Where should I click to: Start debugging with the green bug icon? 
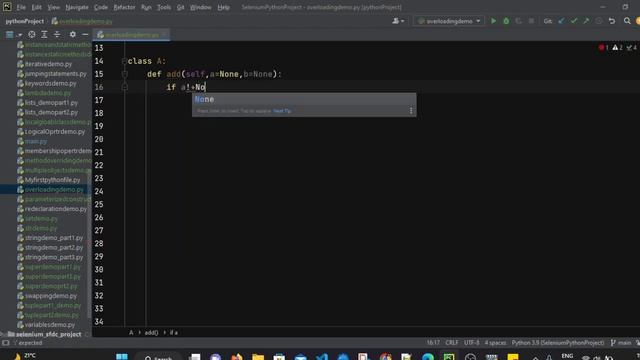[x=506, y=21]
